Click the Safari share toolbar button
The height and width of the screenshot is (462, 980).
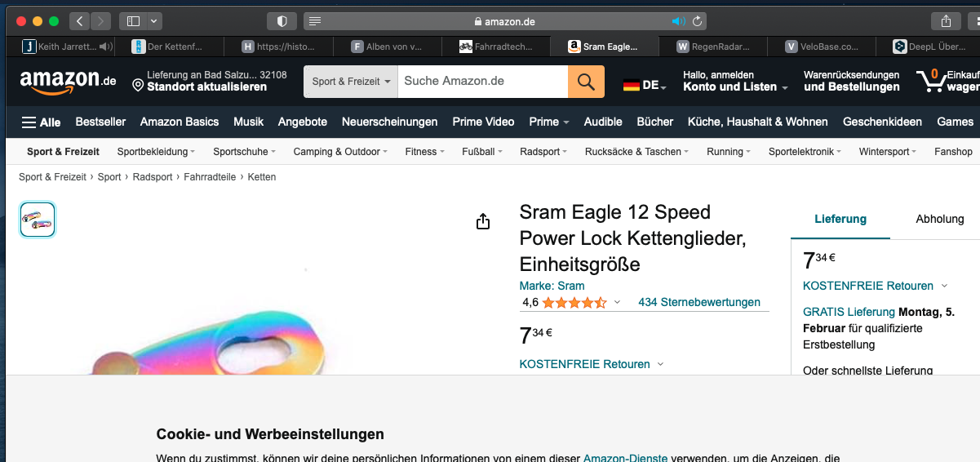[x=946, y=21]
